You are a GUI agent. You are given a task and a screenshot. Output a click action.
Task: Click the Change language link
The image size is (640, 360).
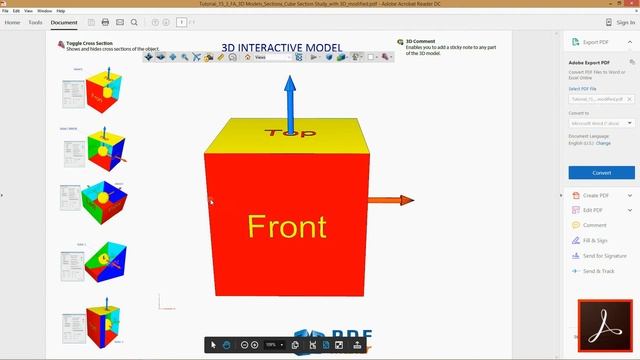tap(603, 143)
